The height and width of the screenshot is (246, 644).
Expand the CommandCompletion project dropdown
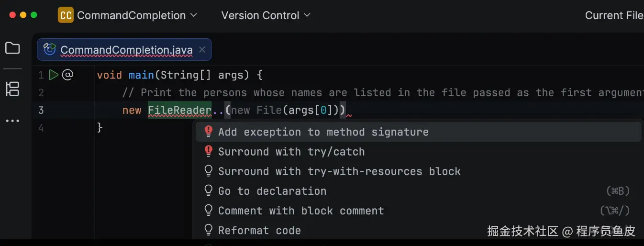pos(131,15)
